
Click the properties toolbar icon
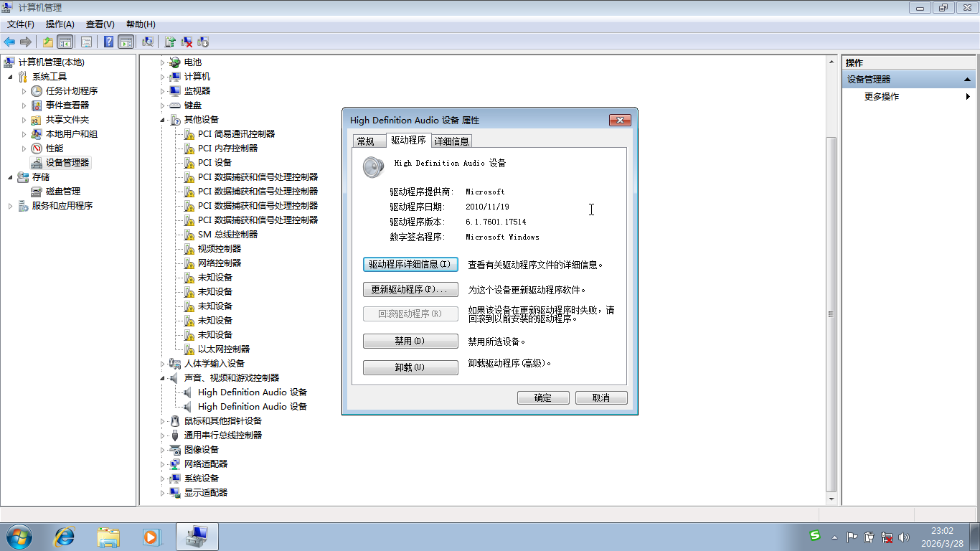tap(86, 42)
